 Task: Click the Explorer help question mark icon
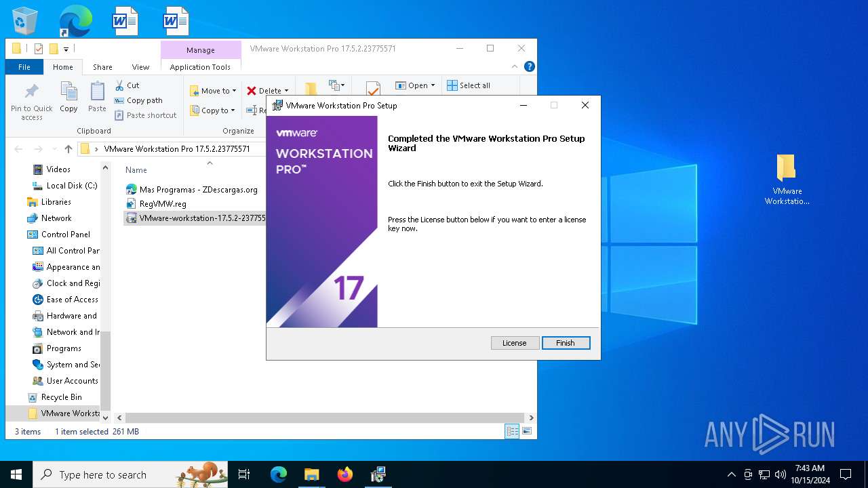530,66
